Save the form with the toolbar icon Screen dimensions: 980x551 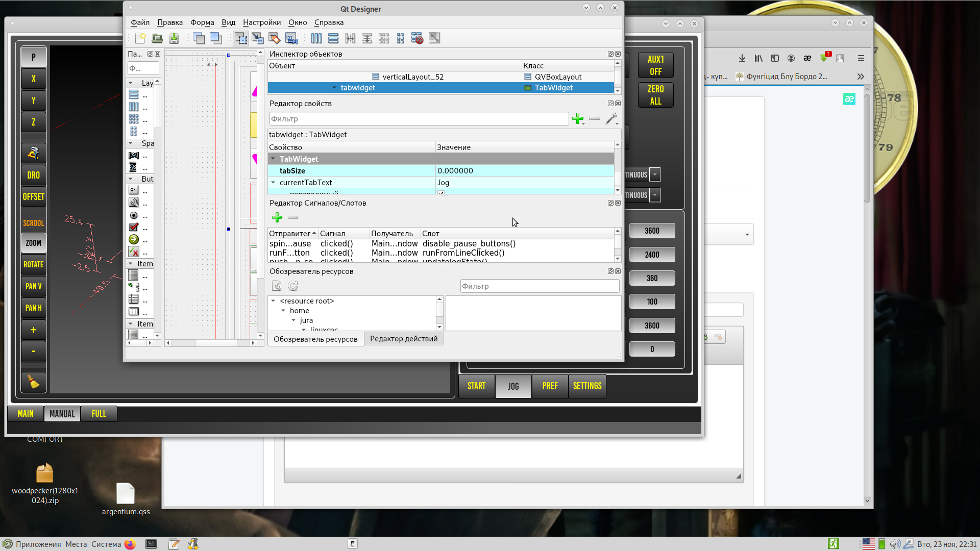[174, 38]
